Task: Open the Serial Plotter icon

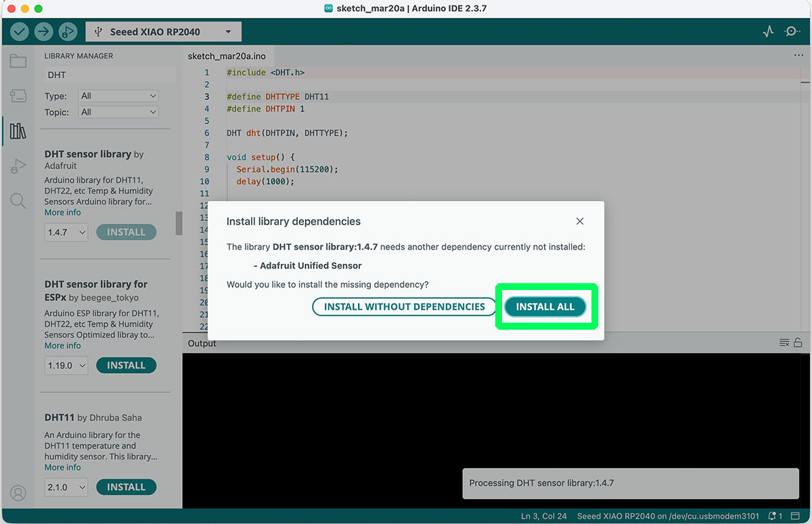Action: click(x=768, y=31)
